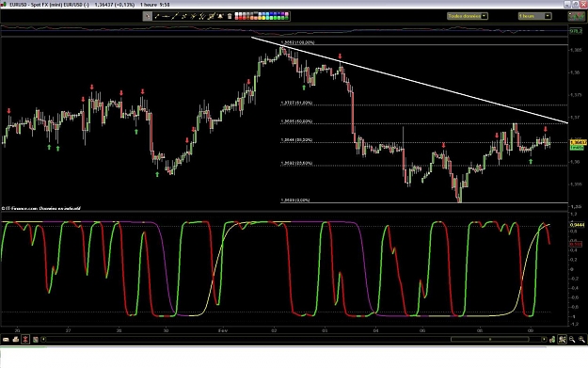
Task: Open the '1 heure' timeframe dropdown
Action: [x=534, y=16]
